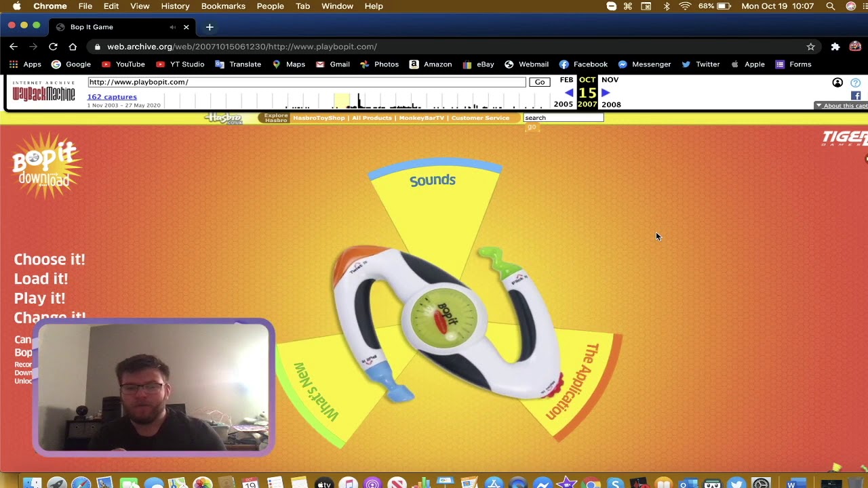Open the Twitter bookmark

click(701, 64)
